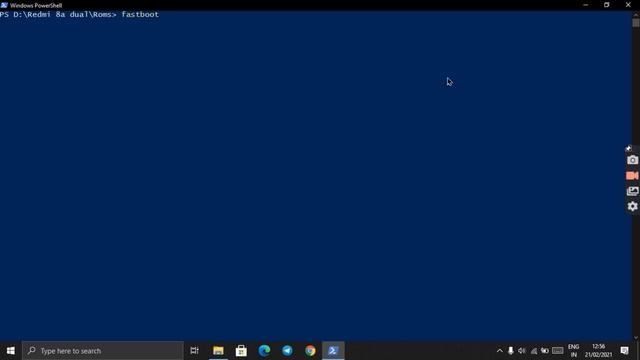This screenshot has width=640, height=360.
Task: Minimize the Windows PowerShell window
Action: [x=586, y=5]
